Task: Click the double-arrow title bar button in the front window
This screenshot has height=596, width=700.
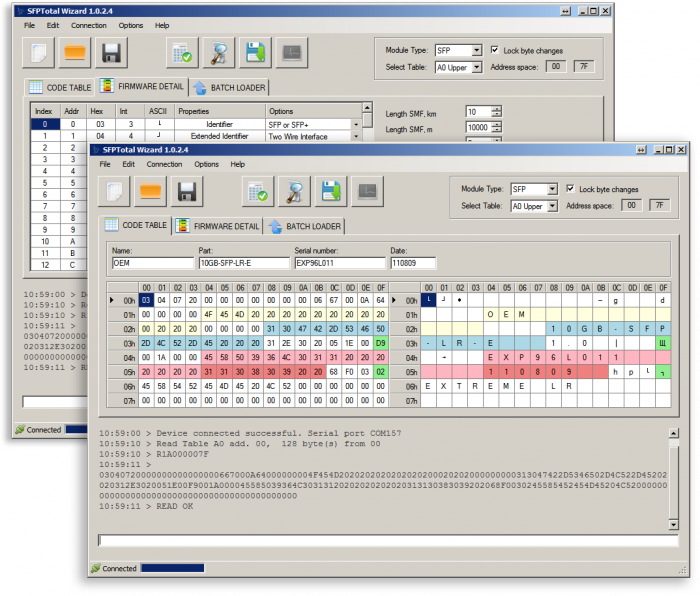Action: tap(641, 150)
